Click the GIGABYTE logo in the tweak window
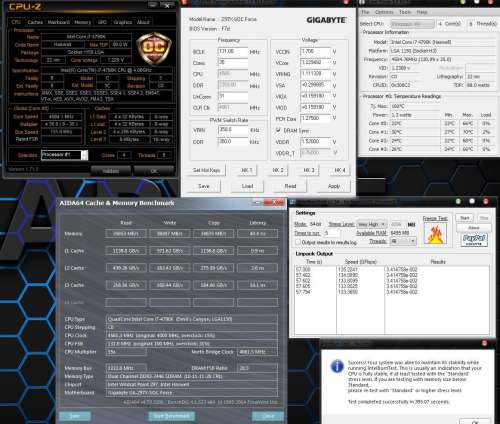The image size is (500, 424). 326,20
